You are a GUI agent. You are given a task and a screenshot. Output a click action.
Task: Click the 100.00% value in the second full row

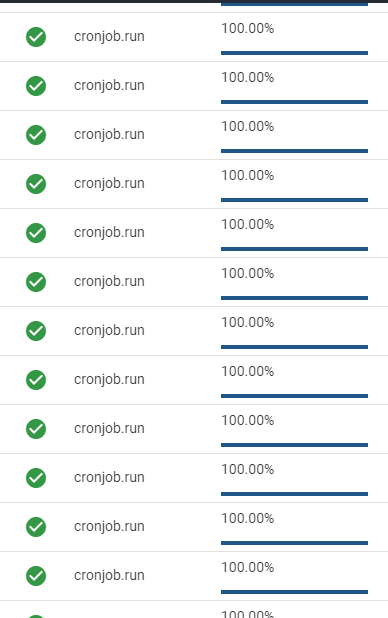(248, 77)
